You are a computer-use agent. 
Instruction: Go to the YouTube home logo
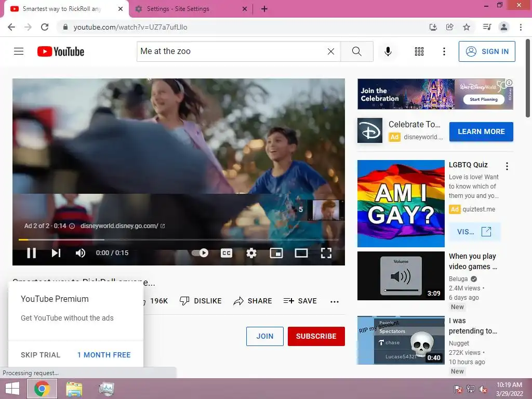61,51
